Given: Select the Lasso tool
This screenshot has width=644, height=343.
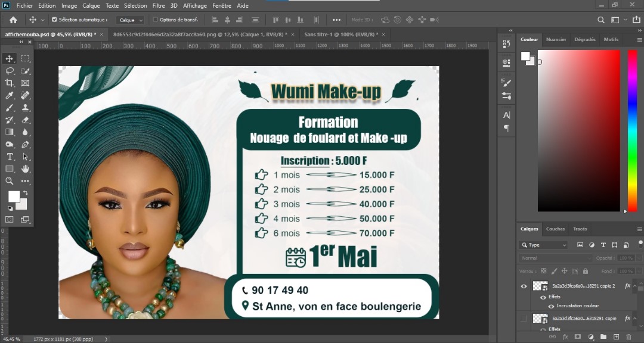Looking at the screenshot, I should pos(10,71).
